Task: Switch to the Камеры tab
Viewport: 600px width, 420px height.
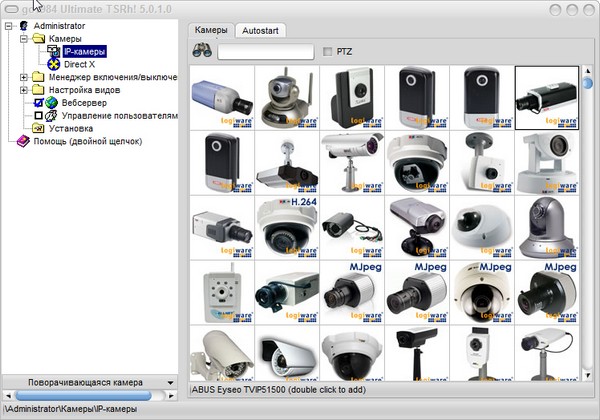Action: (x=211, y=30)
